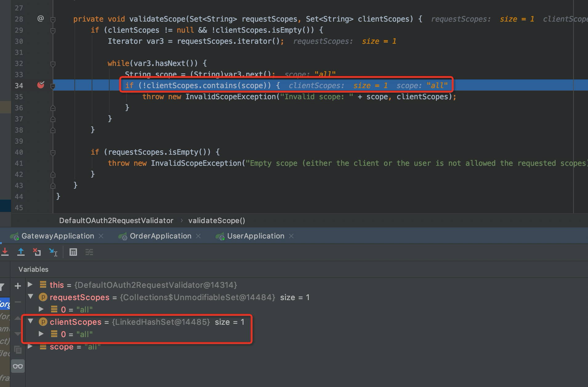588x387 pixels.
Task: Collapse the clientScopes variable node
Action: (30, 322)
